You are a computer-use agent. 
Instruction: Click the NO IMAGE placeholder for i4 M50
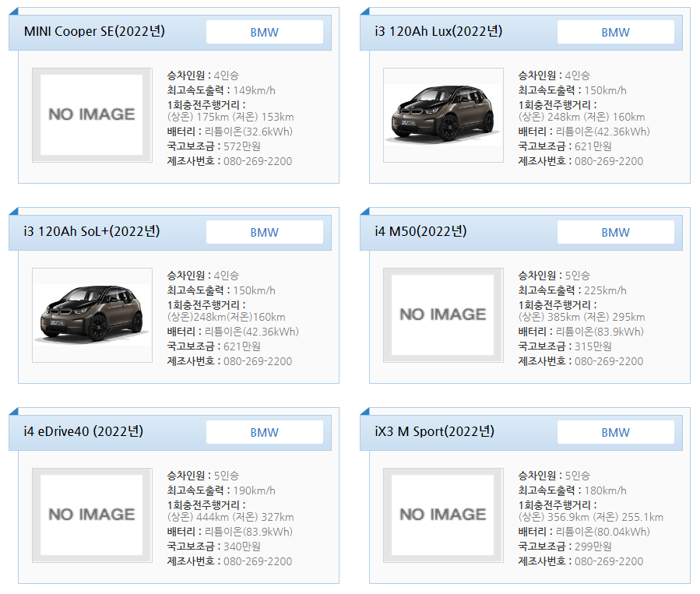tap(443, 315)
